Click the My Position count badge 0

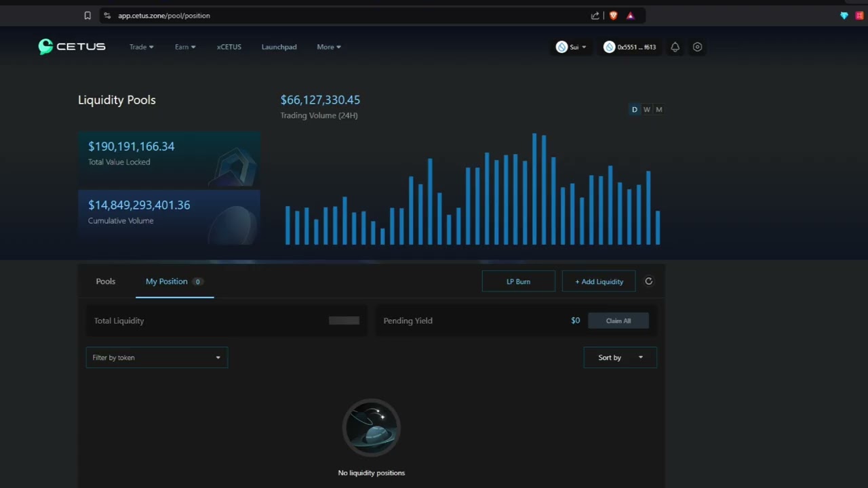(198, 281)
